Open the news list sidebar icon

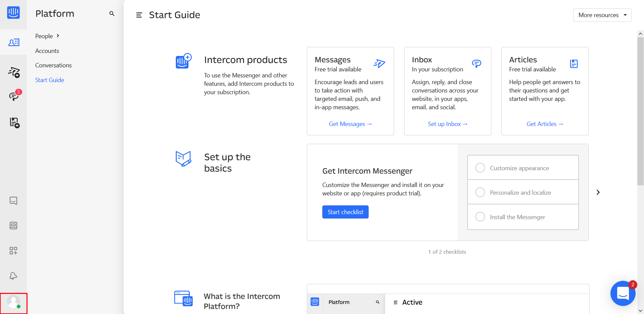click(13, 226)
